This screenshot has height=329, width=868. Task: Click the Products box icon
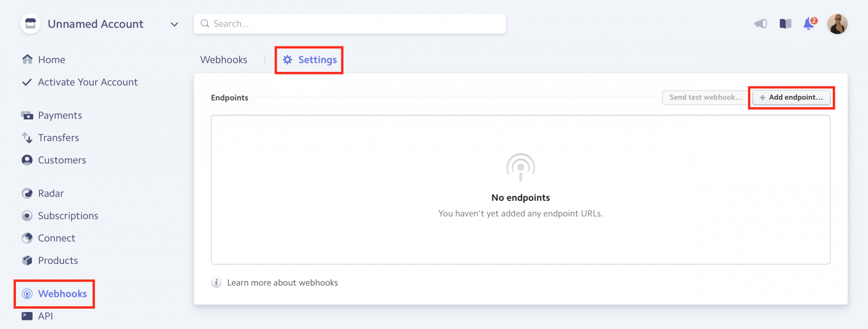click(27, 260)
